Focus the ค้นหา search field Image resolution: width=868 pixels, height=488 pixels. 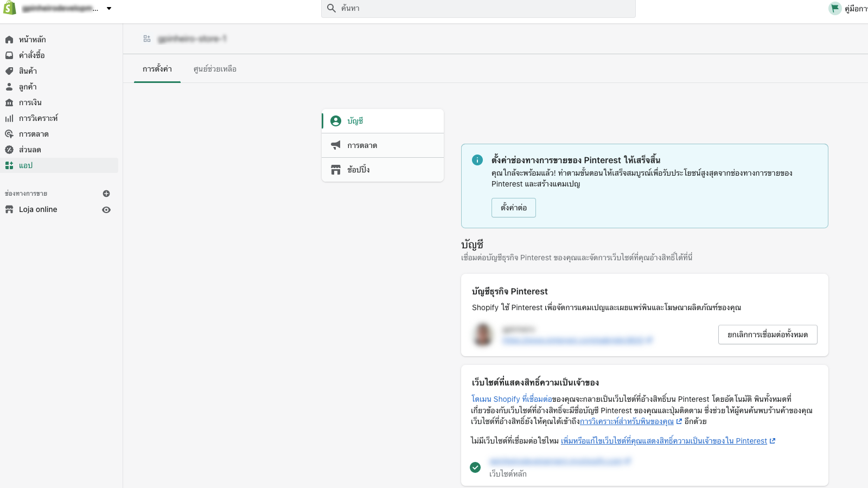coord(478,8)
